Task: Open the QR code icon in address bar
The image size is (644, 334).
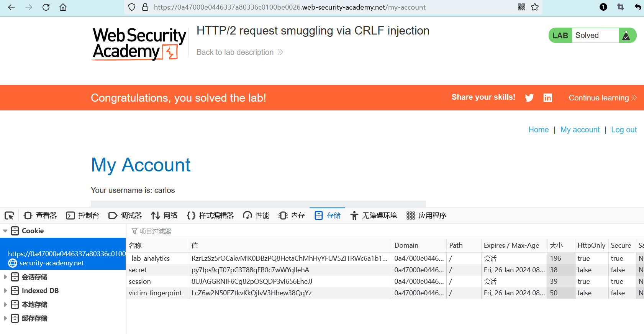Action: click(521, 7)
